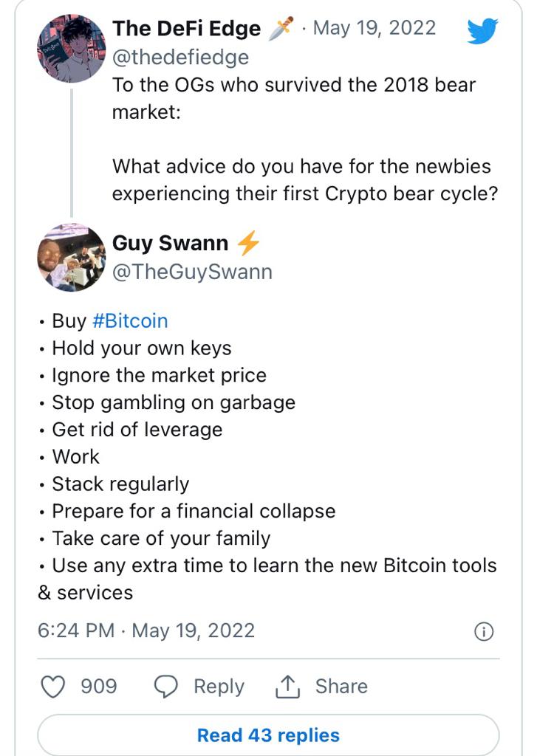Click the 909 likes count
The width and height of the screenshot is (537, 756).
[x=98, y=687]
